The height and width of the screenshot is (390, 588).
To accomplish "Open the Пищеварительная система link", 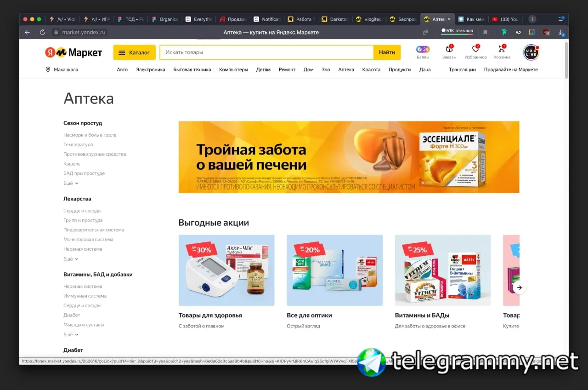I will [94, 230].
